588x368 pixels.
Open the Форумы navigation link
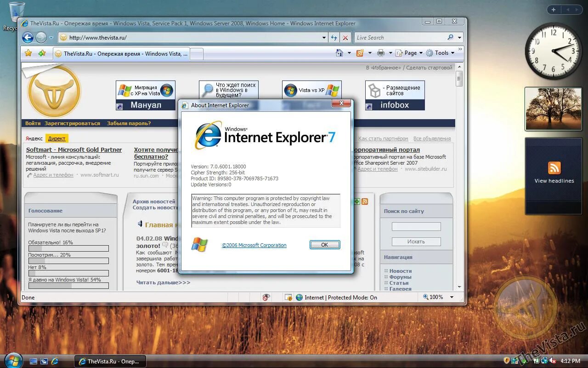pyautogui.click(x=400, y=277)
